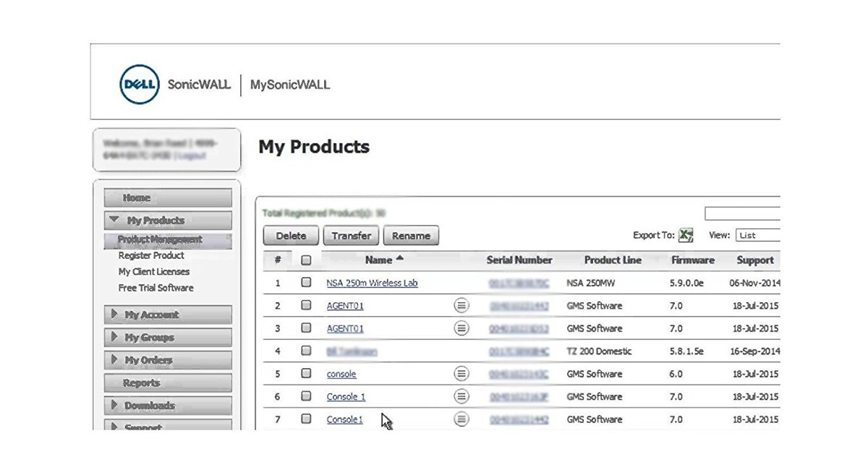Viewport: 868px width, 470px height.
Task: Click the Console 1 row menu icon
Action: coord(461,396)
